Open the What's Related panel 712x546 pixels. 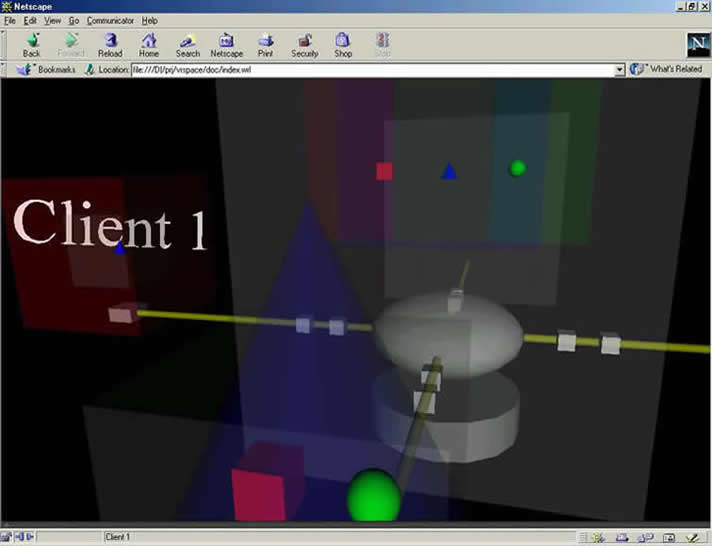click(x=668, y=69)
